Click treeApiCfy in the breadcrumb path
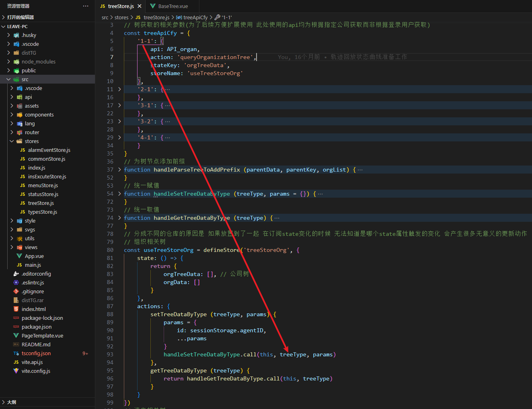 pos(195,18)
